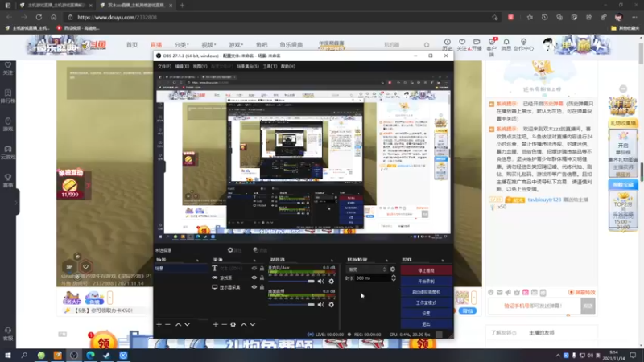
Task: Open scene transition type dropdown
Action: click(x=367, y=269)
